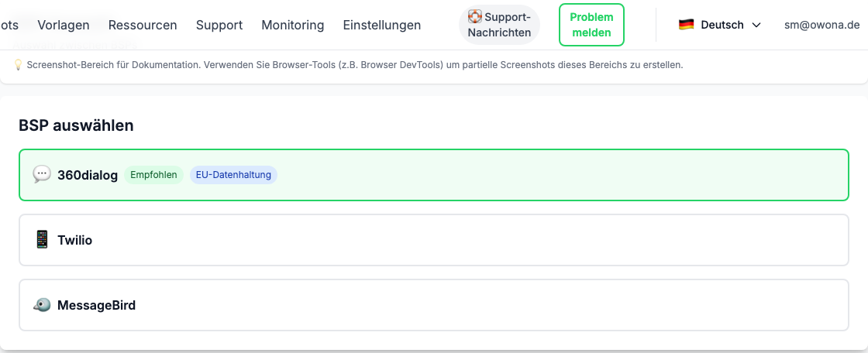868x353 pixels.
Task: Click the German flag icon
Action: click(686, 25)
